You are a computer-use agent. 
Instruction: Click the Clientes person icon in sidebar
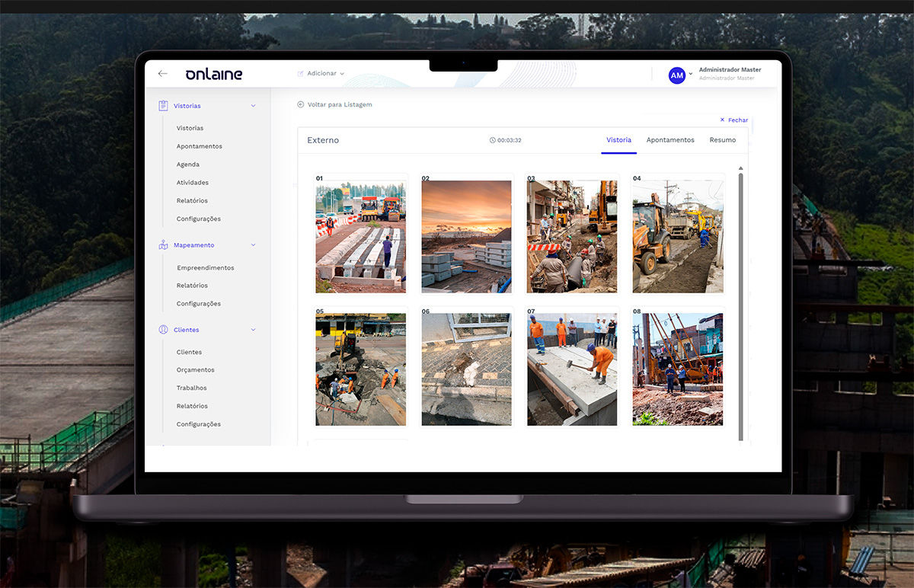[163, 330]
